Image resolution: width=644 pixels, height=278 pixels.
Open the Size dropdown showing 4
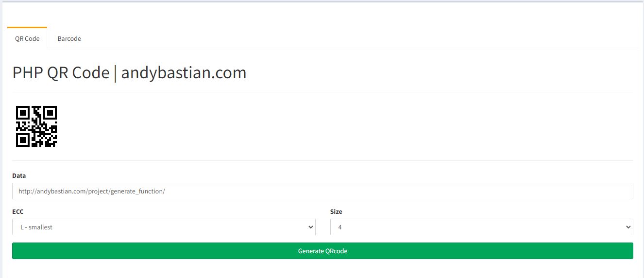tap(482, 227)
